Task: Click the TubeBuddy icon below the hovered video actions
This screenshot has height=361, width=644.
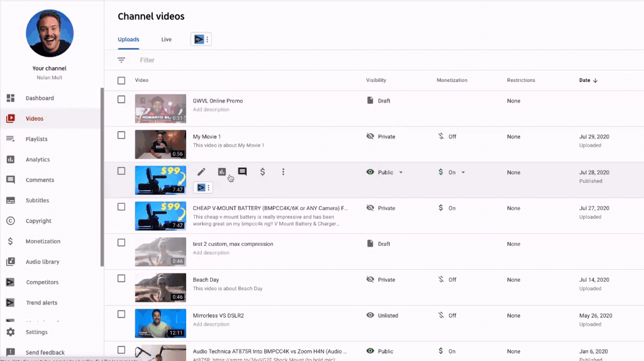Action: [201, 187]
